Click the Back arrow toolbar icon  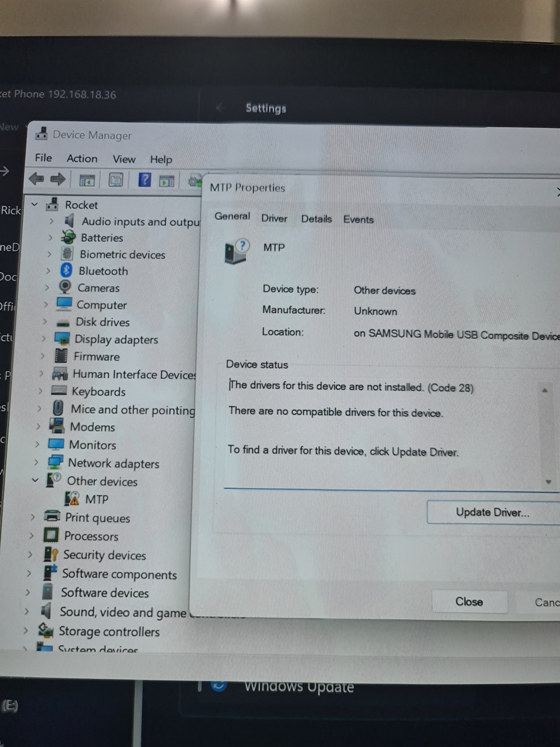pos(36,179)
